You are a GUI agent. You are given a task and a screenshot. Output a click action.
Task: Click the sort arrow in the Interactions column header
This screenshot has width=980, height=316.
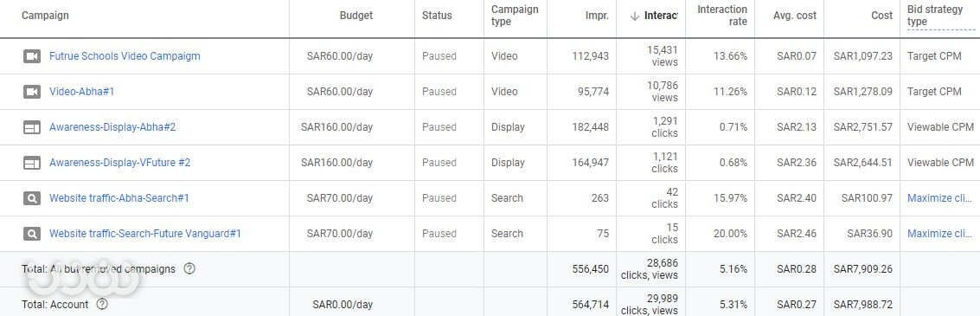tap(635, 16)
